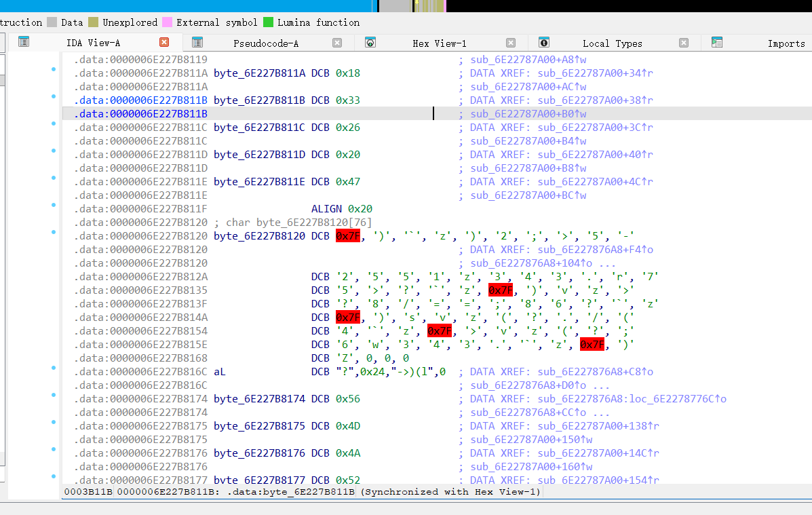Close the IDA View-A tab
This screenshot has height=515, width=812.
(x=164, y=42)
